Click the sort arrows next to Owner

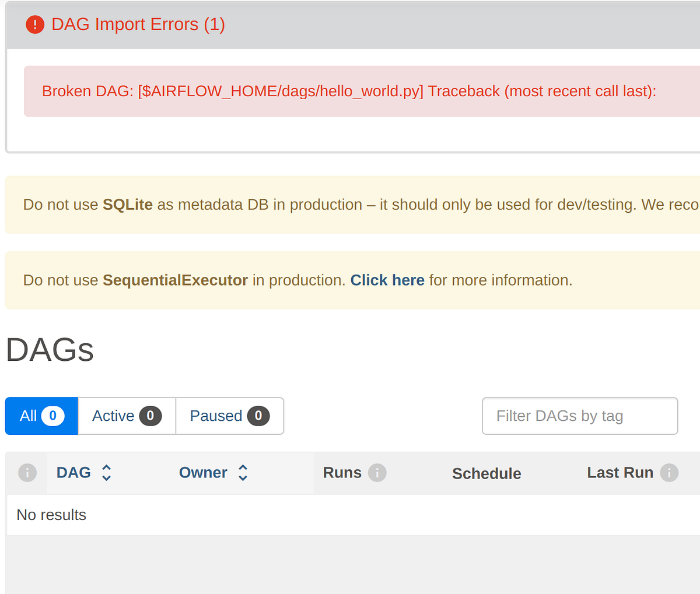click(x=242, y=473)
